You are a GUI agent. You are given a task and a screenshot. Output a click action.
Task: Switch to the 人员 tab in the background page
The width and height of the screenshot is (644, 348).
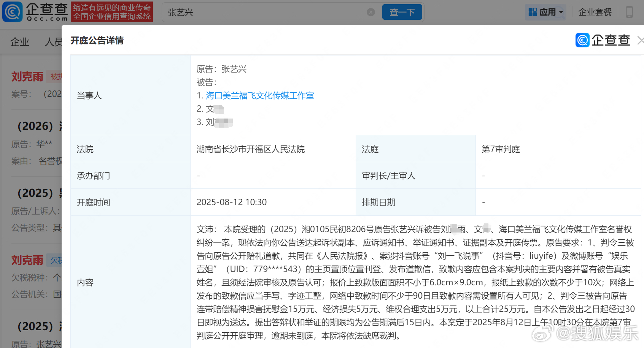tap(53, 42)
